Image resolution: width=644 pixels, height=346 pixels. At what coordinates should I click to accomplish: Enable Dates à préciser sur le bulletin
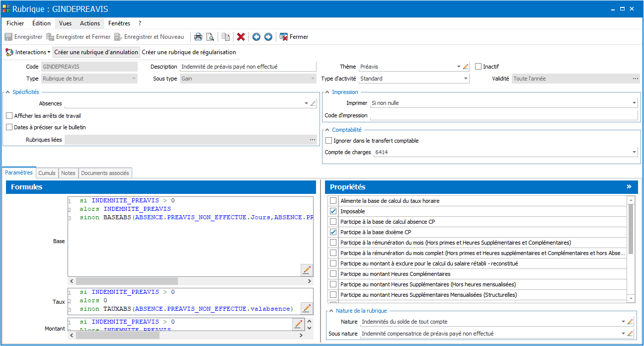(x=9, y=127)
